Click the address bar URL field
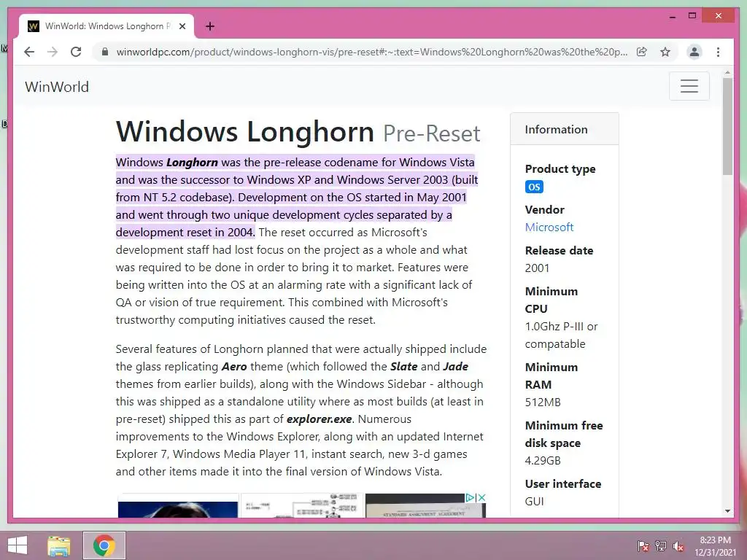The image size is (747, 560). coord(371,52)
